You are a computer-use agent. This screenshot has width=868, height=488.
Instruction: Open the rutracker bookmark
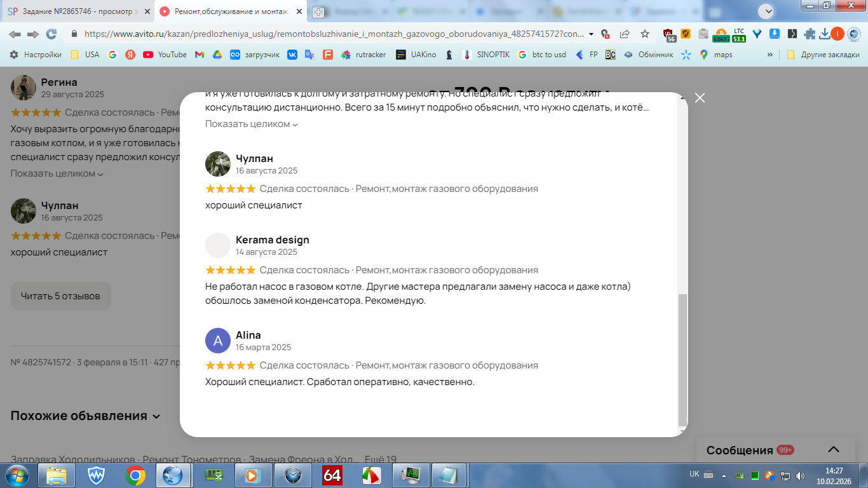click(363, 55)
